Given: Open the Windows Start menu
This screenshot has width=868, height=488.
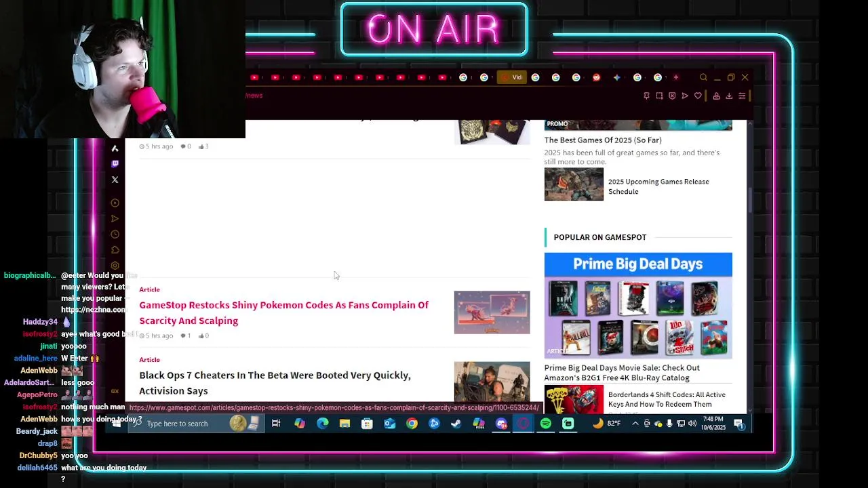Looking at the screenshot, I should coord(117,424).
